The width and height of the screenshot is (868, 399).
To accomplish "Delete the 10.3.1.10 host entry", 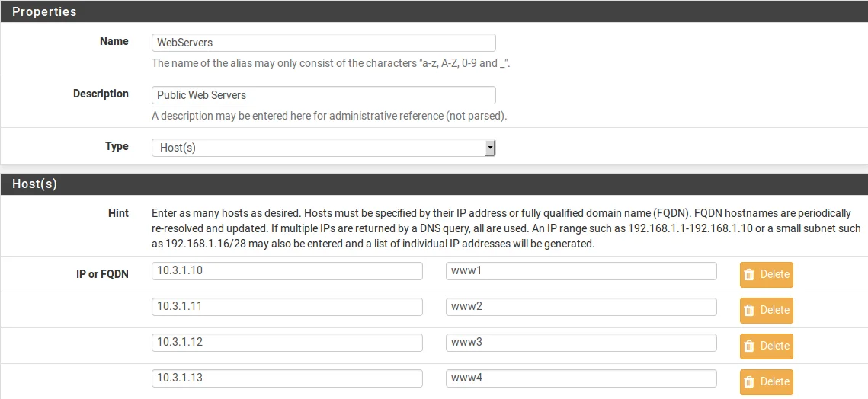I will [766, 274].
